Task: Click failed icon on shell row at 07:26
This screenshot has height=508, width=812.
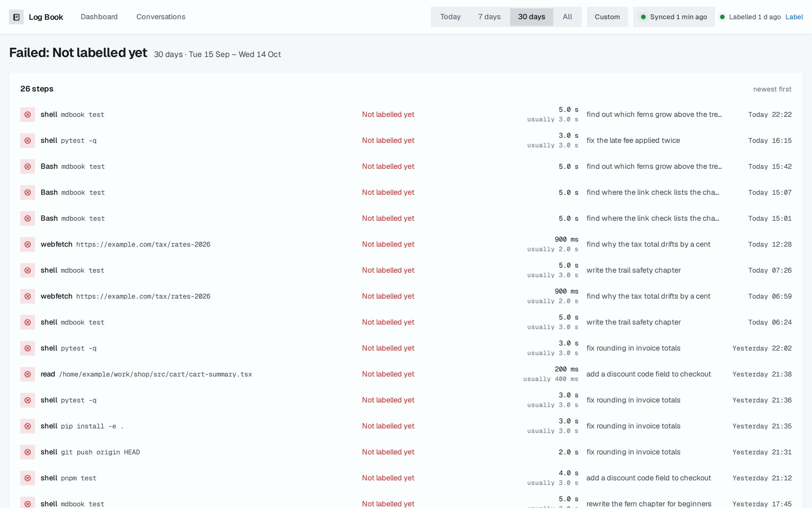Action: pyautogui.click(x=28, y=270)
